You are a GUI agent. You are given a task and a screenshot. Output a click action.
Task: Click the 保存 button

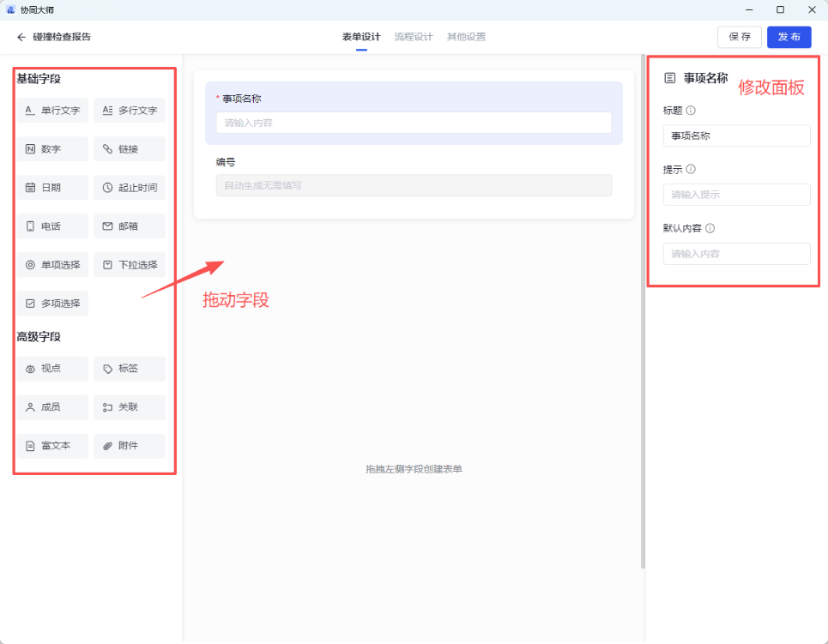click(739, 37)
